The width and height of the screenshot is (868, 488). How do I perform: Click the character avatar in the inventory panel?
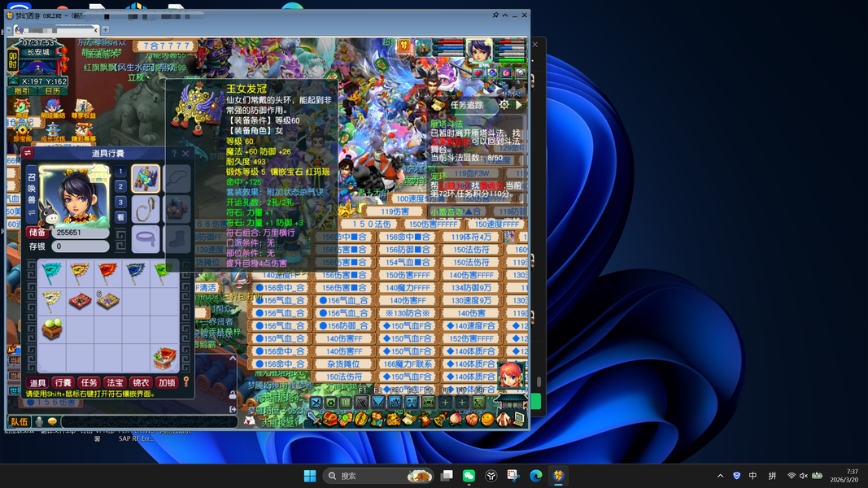[74, 197]
